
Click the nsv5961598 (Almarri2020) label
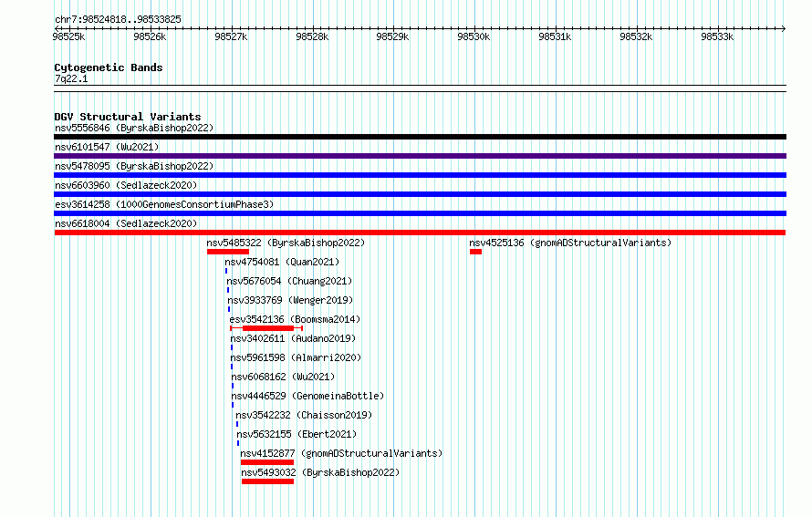297,357
